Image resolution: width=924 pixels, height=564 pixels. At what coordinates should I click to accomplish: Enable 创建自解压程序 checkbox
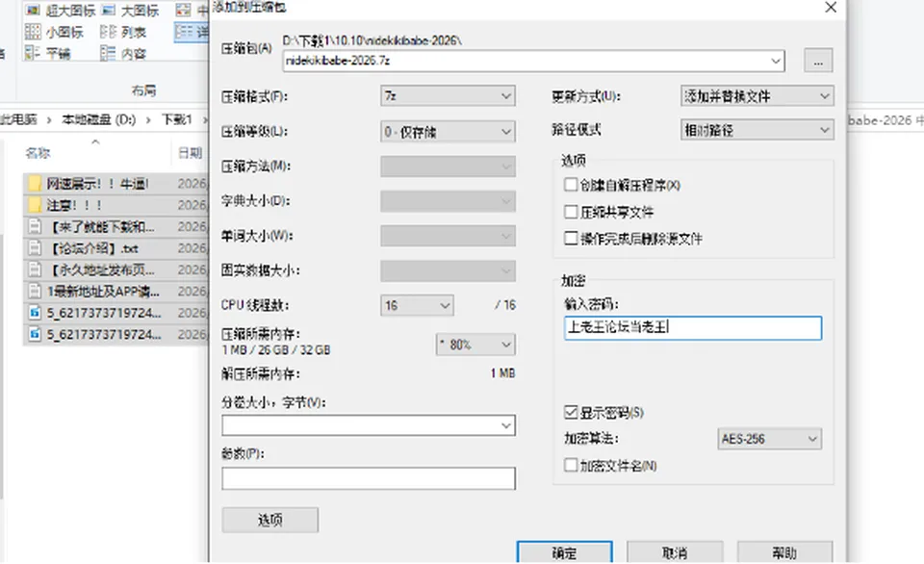[571, 185]
